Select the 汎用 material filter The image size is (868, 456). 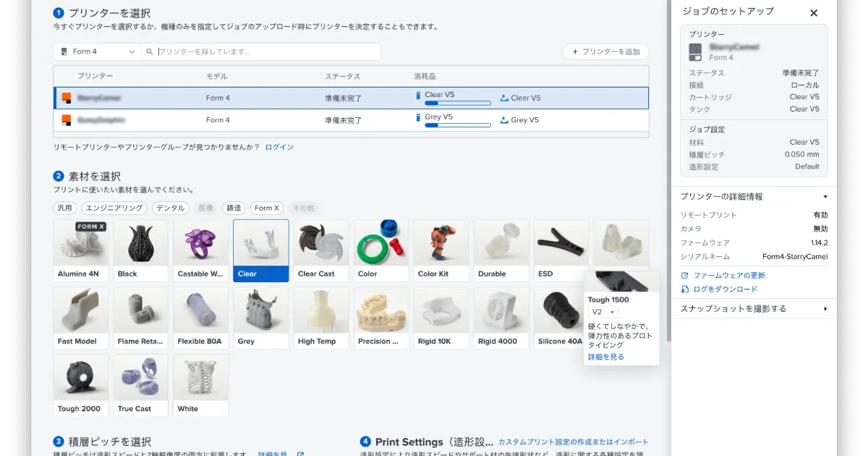coord(65,208)
